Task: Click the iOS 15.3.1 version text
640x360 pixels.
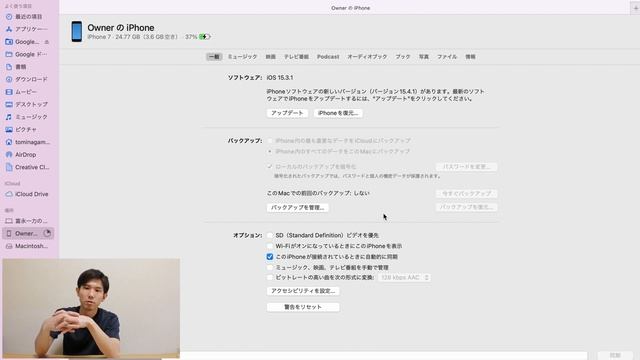Action: (280, 78)
